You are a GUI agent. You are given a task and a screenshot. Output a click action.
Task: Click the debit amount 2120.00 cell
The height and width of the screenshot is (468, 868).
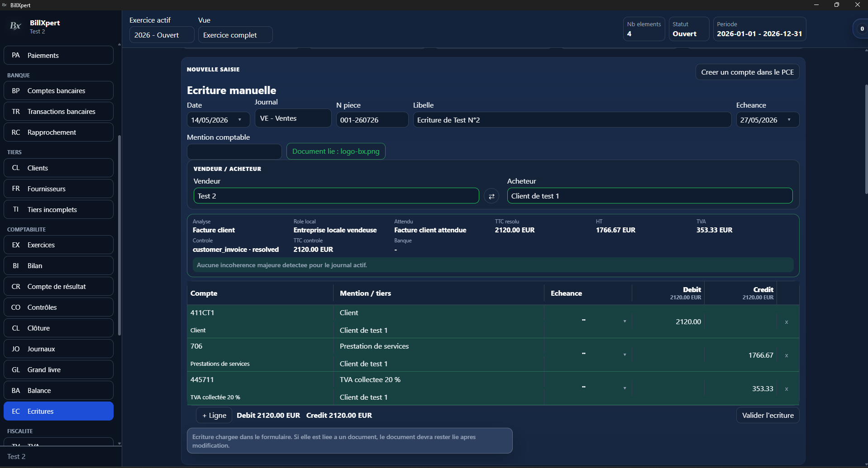[668, 321]
